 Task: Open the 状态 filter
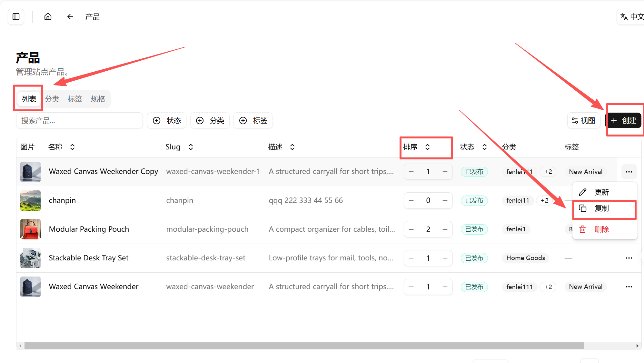(167, 121)
